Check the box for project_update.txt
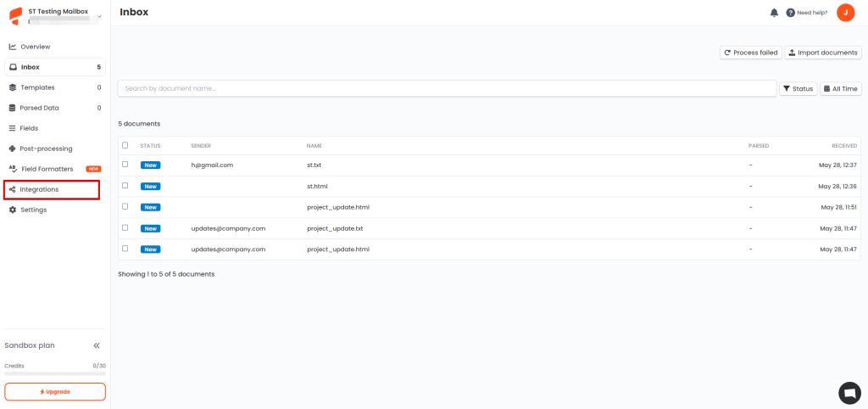 click(125, 228)
